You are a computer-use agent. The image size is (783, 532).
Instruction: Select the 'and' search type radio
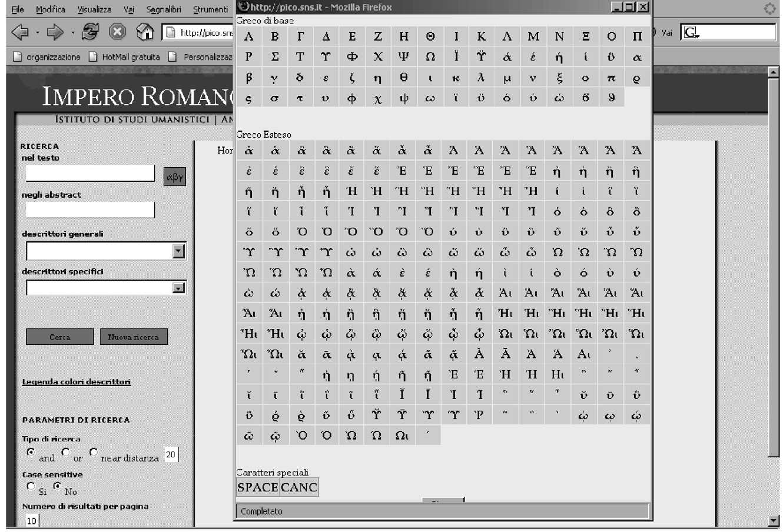31,452
